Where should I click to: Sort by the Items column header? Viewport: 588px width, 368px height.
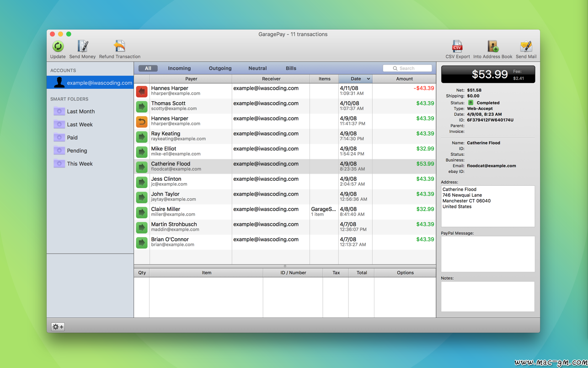coord(324,79)
